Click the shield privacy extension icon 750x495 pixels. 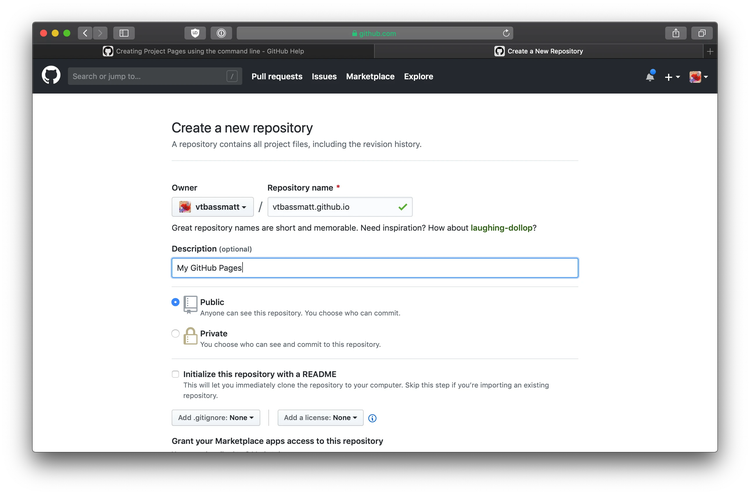coord(195,33)
